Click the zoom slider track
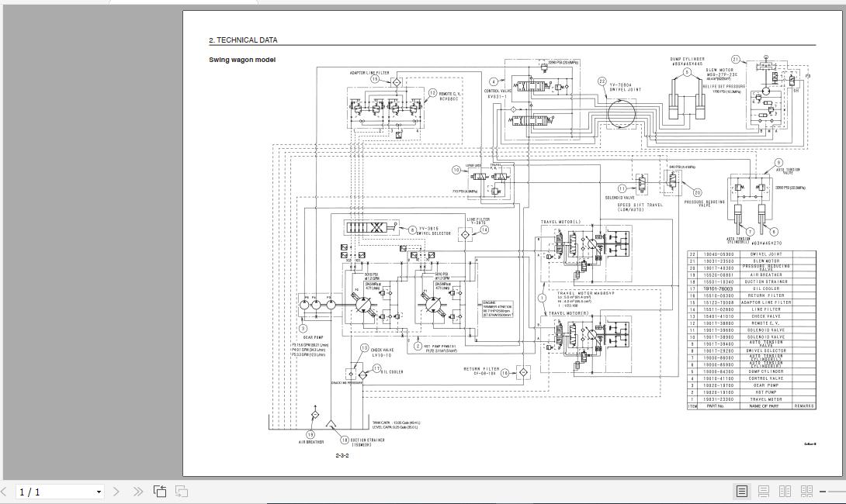Screen dimensions: 846x504 [837, 492]
